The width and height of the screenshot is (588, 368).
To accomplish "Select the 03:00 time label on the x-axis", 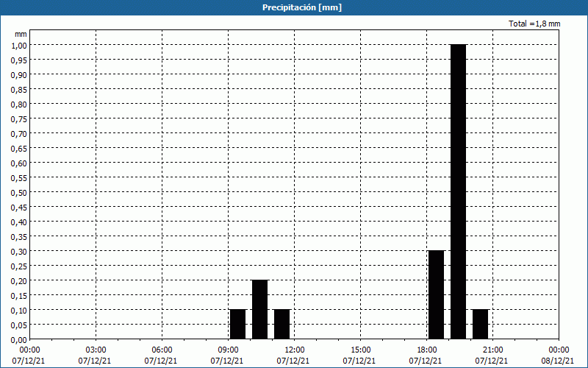I will [x=96, y=350].
